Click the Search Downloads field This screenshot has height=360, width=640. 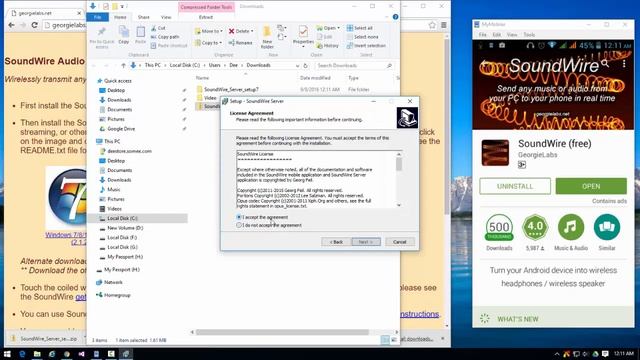coord(354,65)
